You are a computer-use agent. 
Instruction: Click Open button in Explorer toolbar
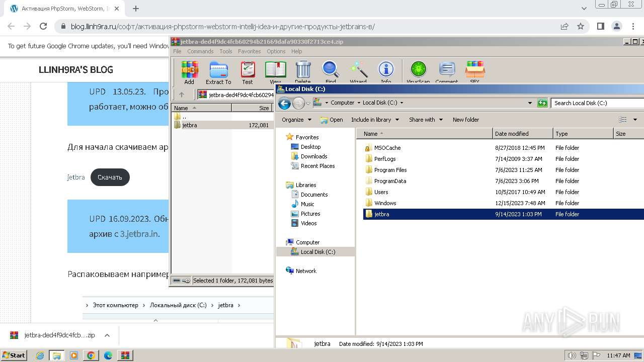pos(332,120)
